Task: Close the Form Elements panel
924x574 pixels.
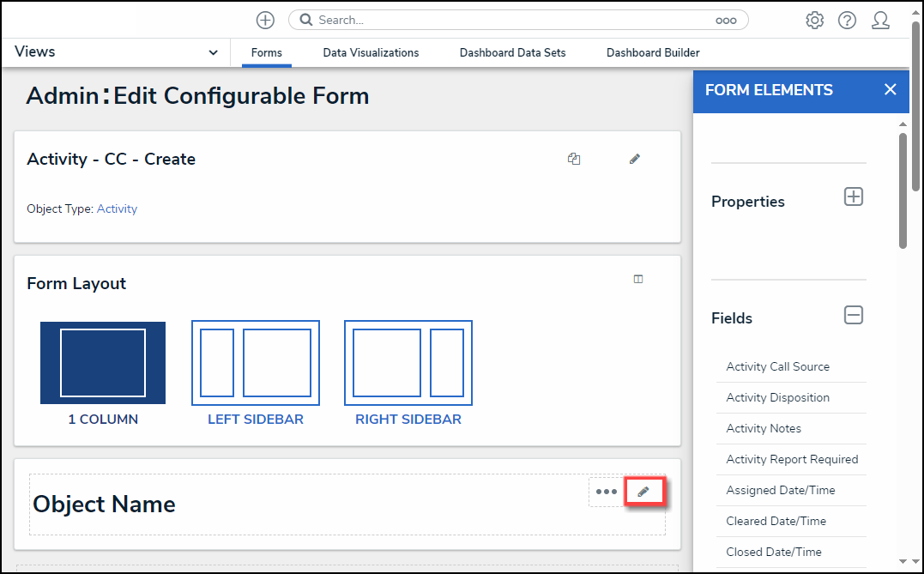Action: (891, 89)
